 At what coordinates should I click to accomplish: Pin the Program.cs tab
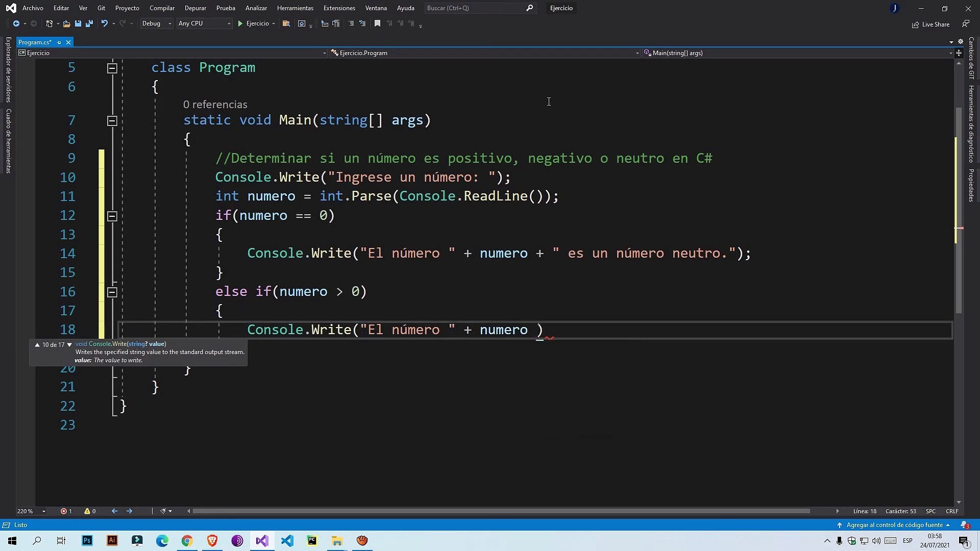59,42
